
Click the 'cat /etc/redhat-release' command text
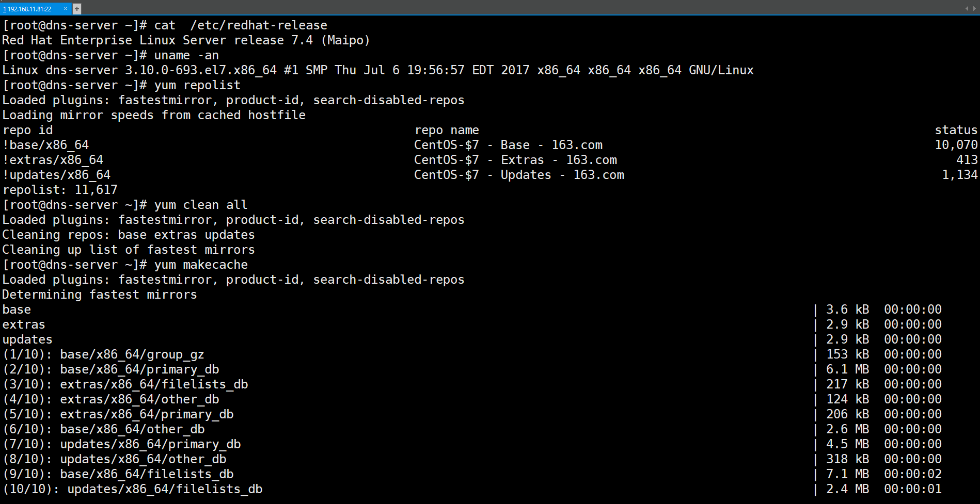pos(241,25)
